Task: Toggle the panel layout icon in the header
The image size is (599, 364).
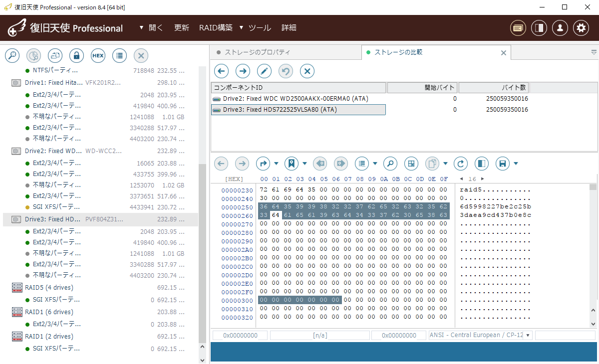Action: (x=539, y=28)
